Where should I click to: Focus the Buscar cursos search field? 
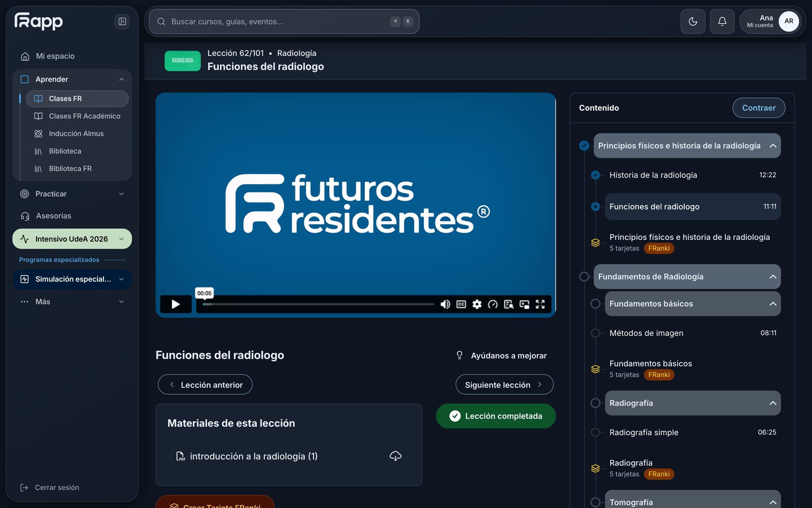pyautogui.click(x=284, y=21)
